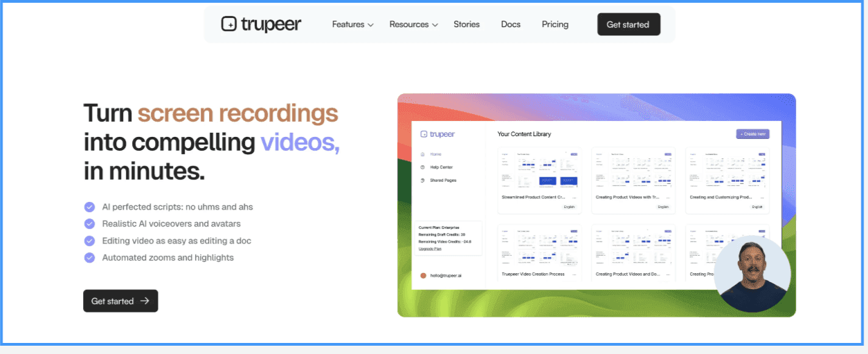
Task: Open the Streamlined Product Content card thumbnail
Action: coord(539,169)
